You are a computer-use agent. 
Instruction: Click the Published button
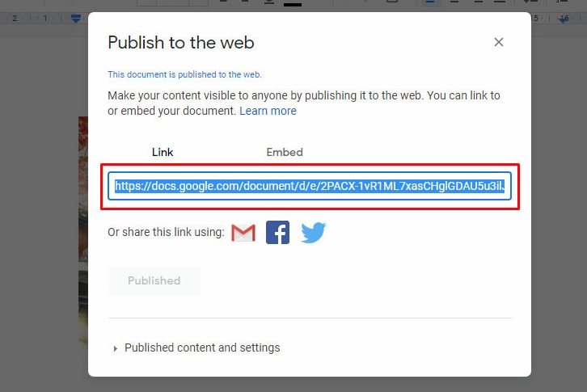pos(154,280)
